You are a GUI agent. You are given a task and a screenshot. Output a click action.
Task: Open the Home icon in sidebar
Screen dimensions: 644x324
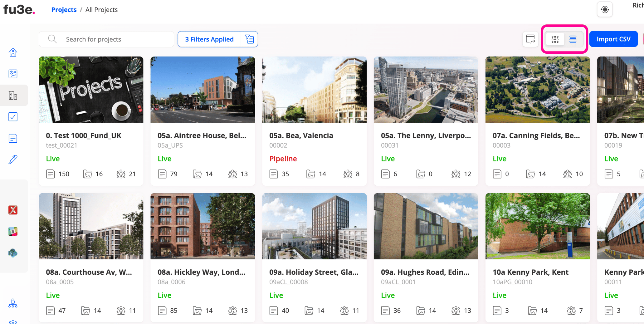pos(13,52)
